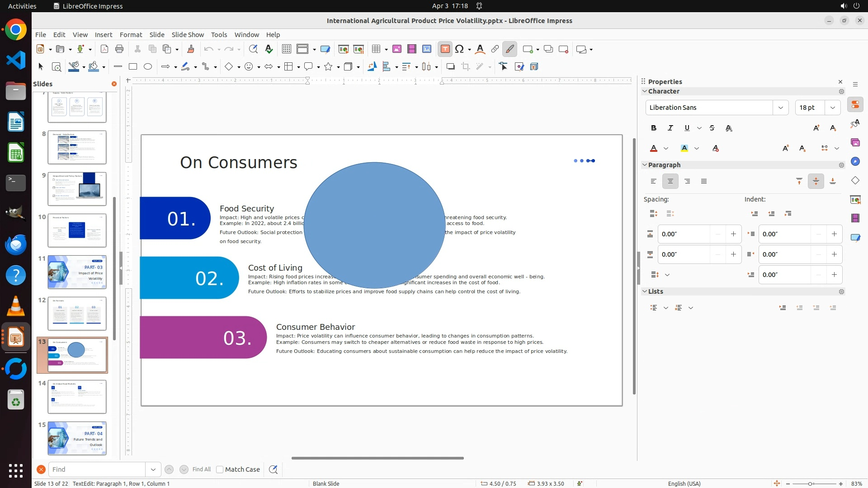
Task: Toggle the Display Grid icon
Action: (x=286, y=49)
